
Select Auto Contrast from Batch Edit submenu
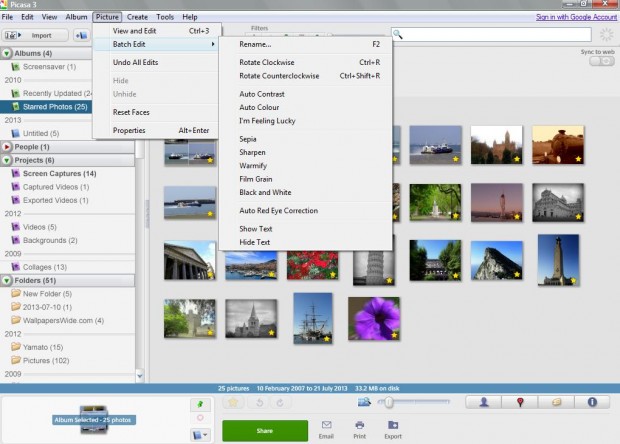pyautogui.click(x=260, y=93)
